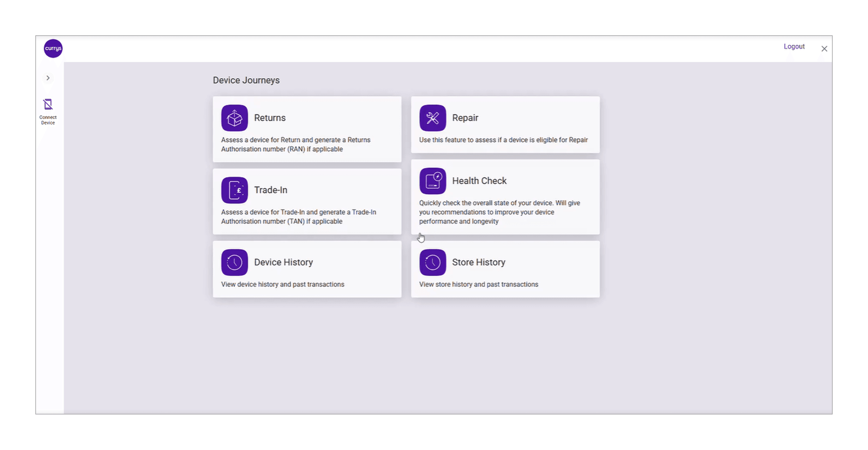
Task: Click the Health Check recommendations description text
Action: tap(499, 212)
